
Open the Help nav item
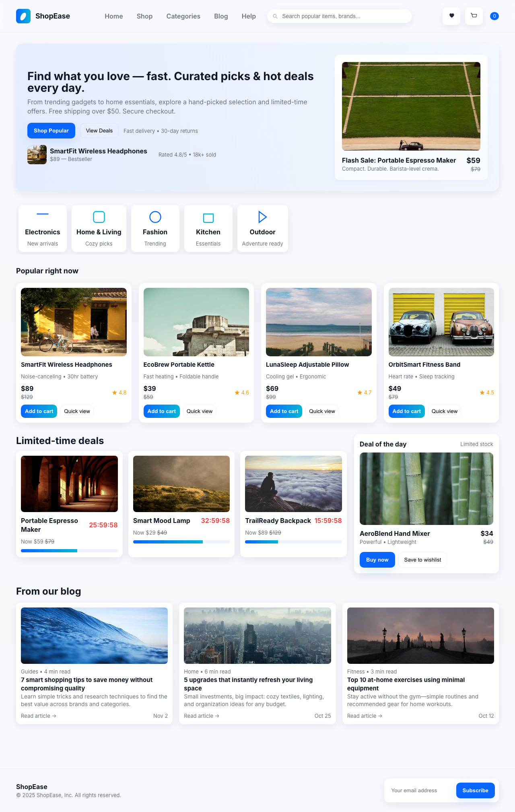249,16
